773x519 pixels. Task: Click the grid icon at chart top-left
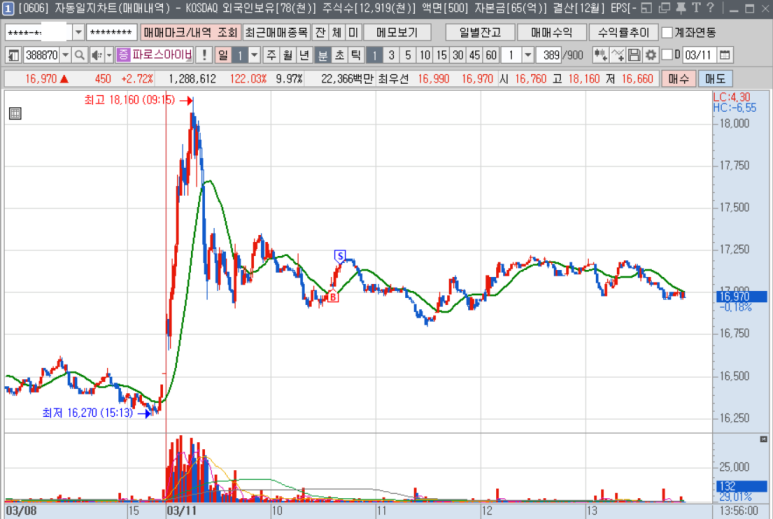point(15,114)
